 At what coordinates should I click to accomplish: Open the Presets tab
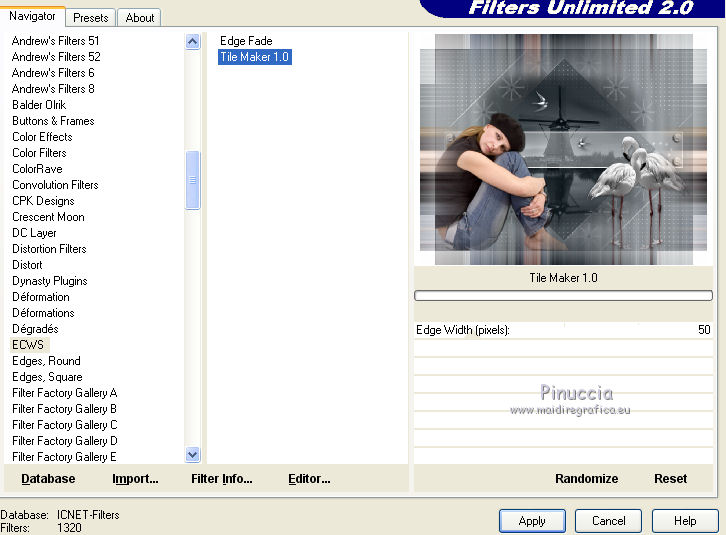[91, 18]
